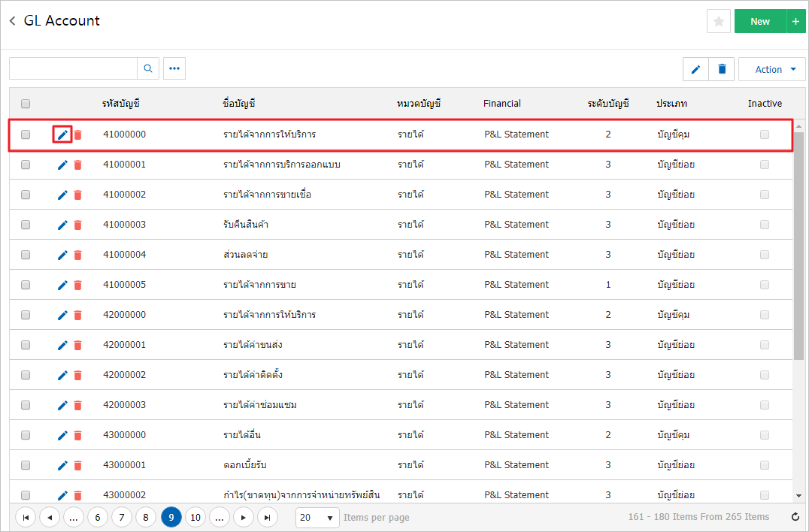This screenshot has width=809, height=532.
Task: Click in the search text field
Action: pyautogui.click(x=73, y=68)
